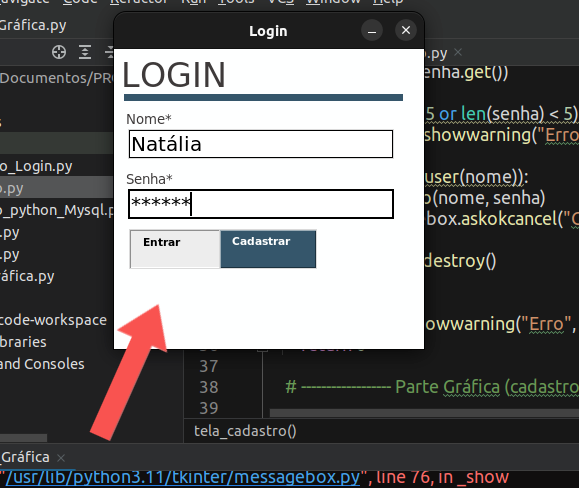Select Scratches and Consoles node in project tree
The image size is (579, 488).
point(42,364)
